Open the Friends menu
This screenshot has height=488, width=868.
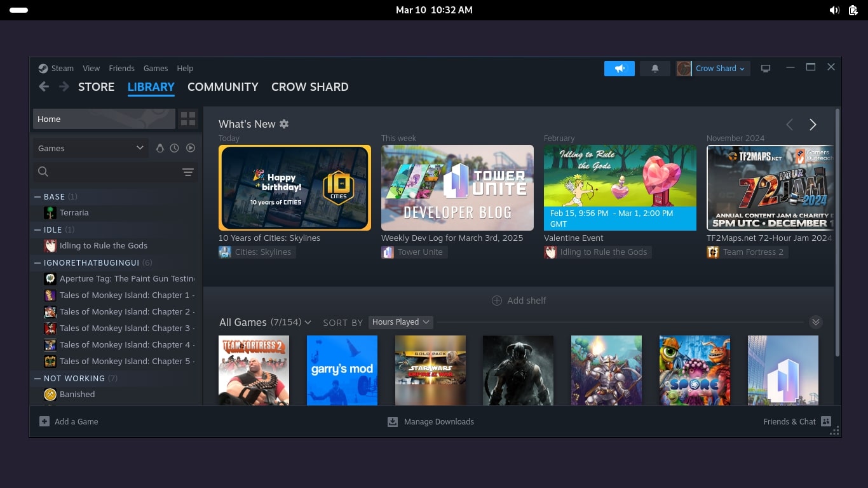click(121, 69)
